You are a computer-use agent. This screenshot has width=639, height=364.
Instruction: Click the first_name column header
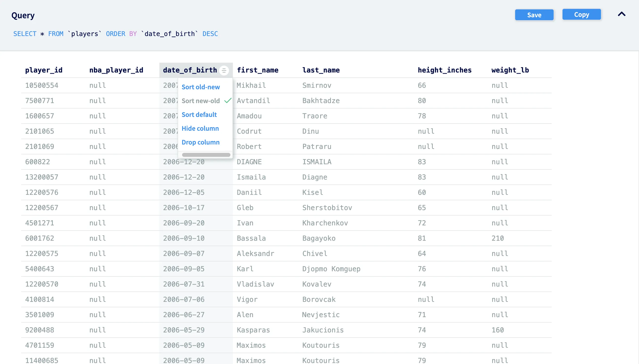click(x=257, y=70)
